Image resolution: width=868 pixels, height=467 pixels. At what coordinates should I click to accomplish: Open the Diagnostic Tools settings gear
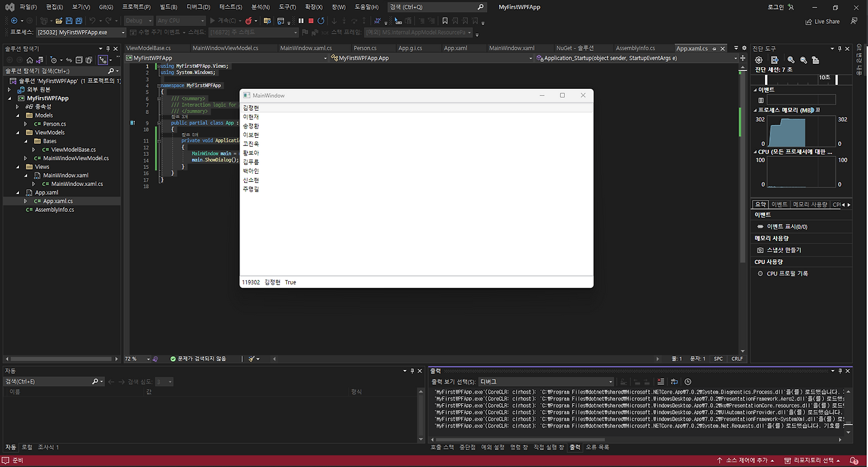point(758,60)
